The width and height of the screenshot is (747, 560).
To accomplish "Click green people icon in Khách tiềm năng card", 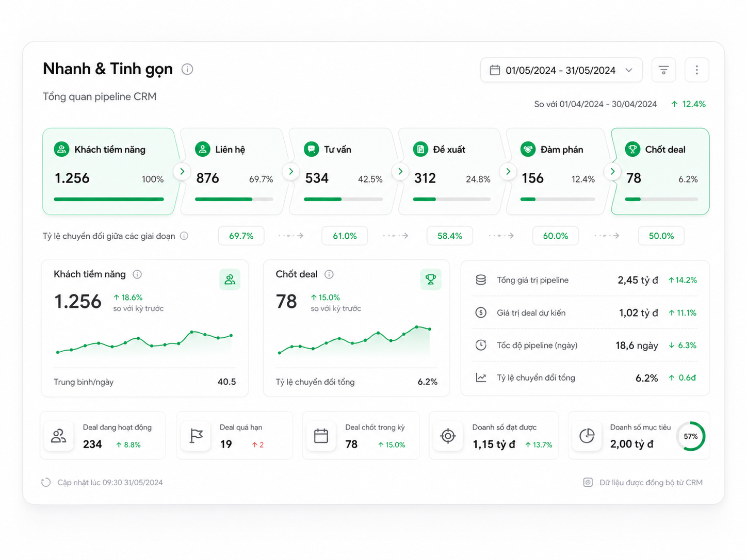I will click(x=230, y=279).
